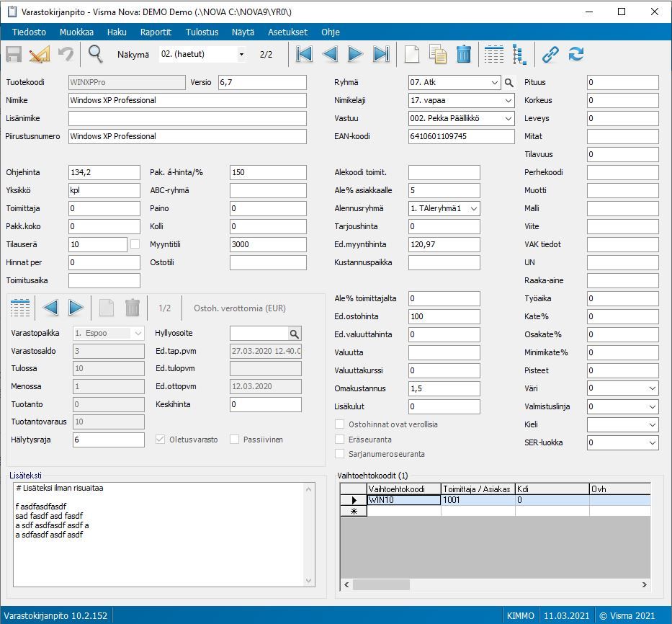Expand the Näkymä view dropdown
The image size is (672, 624).
click(241, 55)
